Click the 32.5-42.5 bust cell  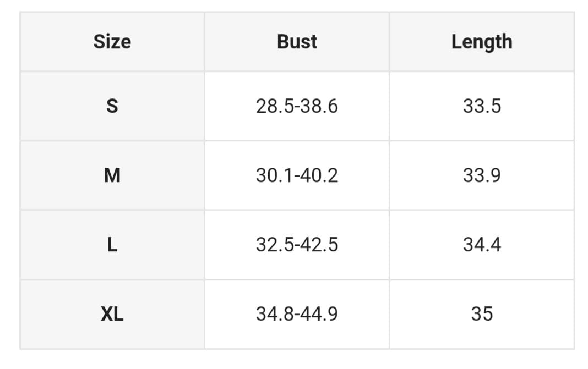click(x=297, y=245)
